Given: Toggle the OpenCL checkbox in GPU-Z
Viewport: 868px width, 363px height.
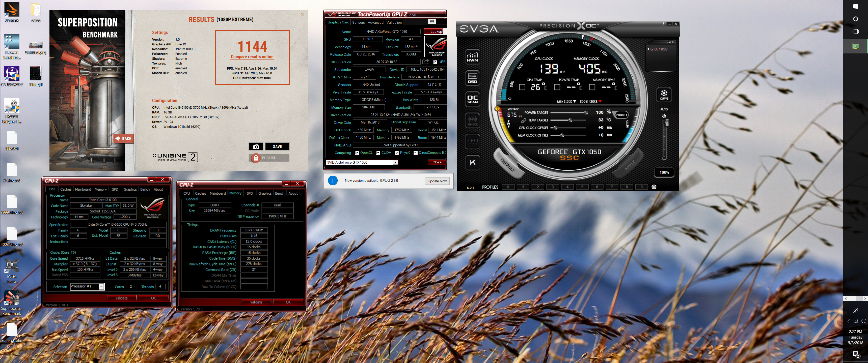Looking at the screenshot, I should coord(357,153).
